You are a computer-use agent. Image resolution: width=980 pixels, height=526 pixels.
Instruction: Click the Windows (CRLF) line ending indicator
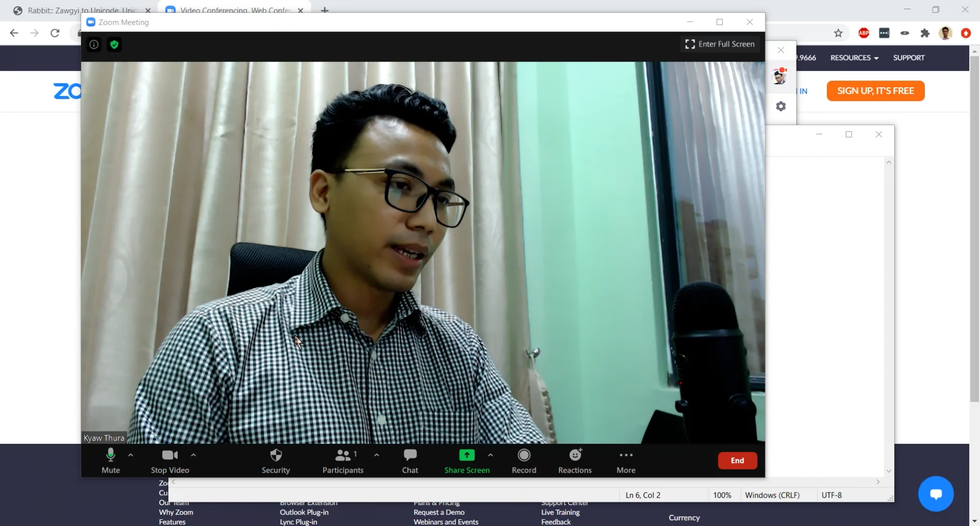point(772,495)
